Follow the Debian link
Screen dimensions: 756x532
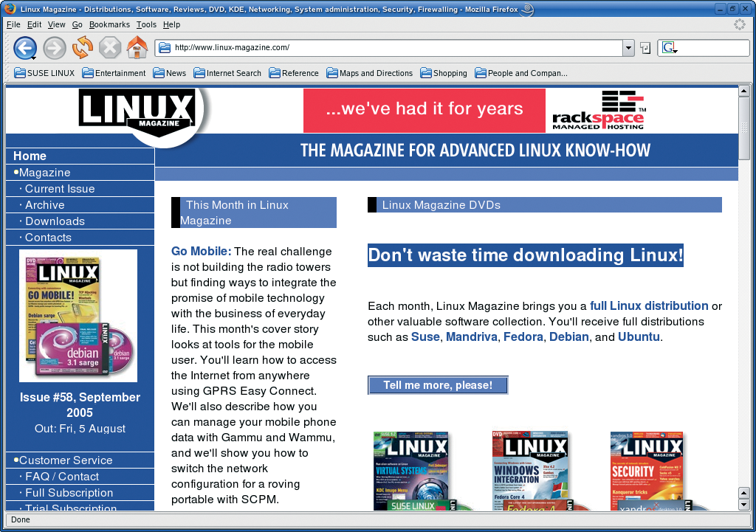(569, 337)
